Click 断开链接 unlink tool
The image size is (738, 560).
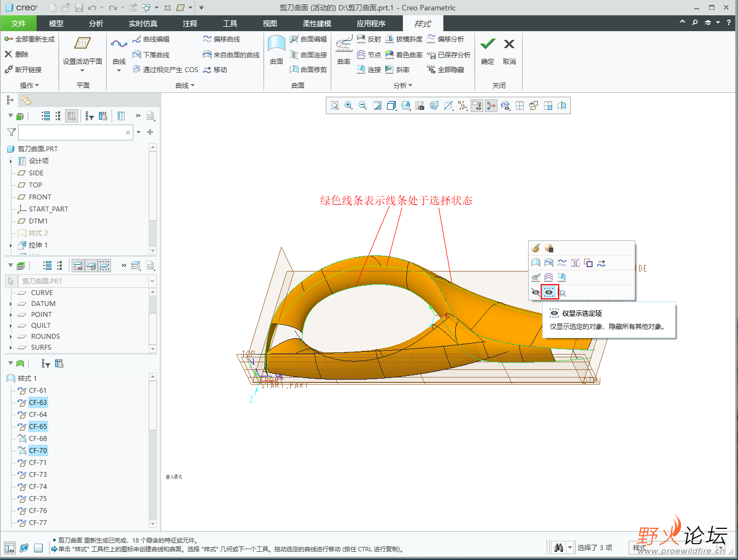pos(23,70)
